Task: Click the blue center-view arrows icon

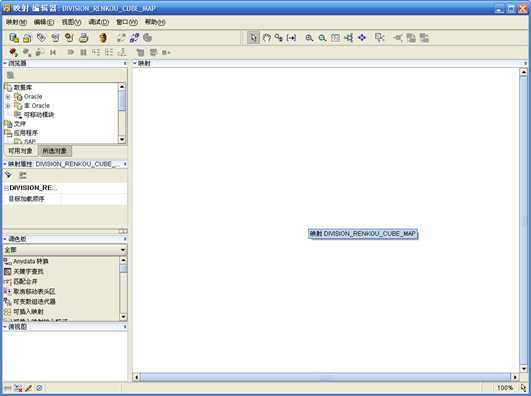Action: (362, 38)
